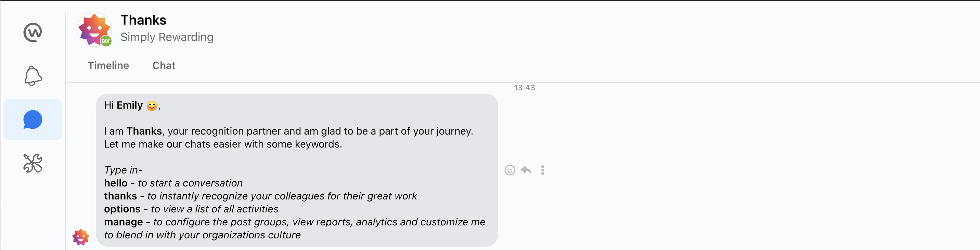Click the bold thanks keyword in the list

[120, 196]
